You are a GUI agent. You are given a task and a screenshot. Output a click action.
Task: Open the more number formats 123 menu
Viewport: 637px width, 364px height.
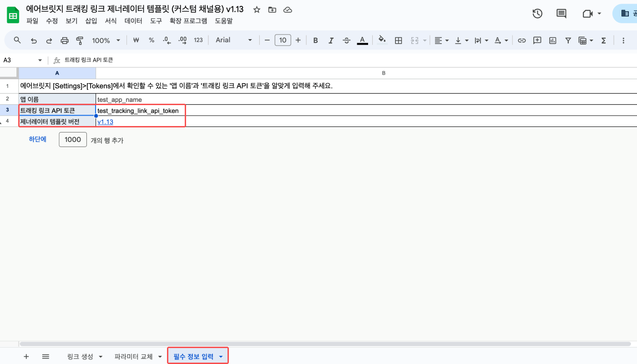198,40
